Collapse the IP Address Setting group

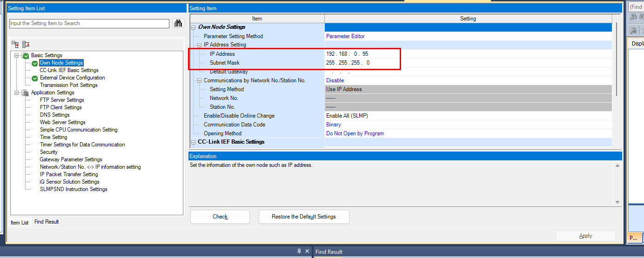pyautogui.click(x=200, y=45)
